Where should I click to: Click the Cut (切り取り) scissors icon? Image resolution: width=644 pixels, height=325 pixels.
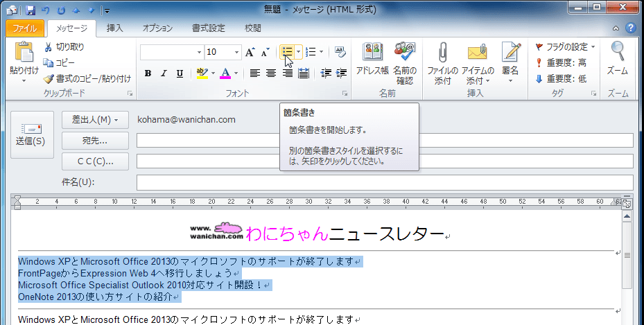(x=48, y=47)
